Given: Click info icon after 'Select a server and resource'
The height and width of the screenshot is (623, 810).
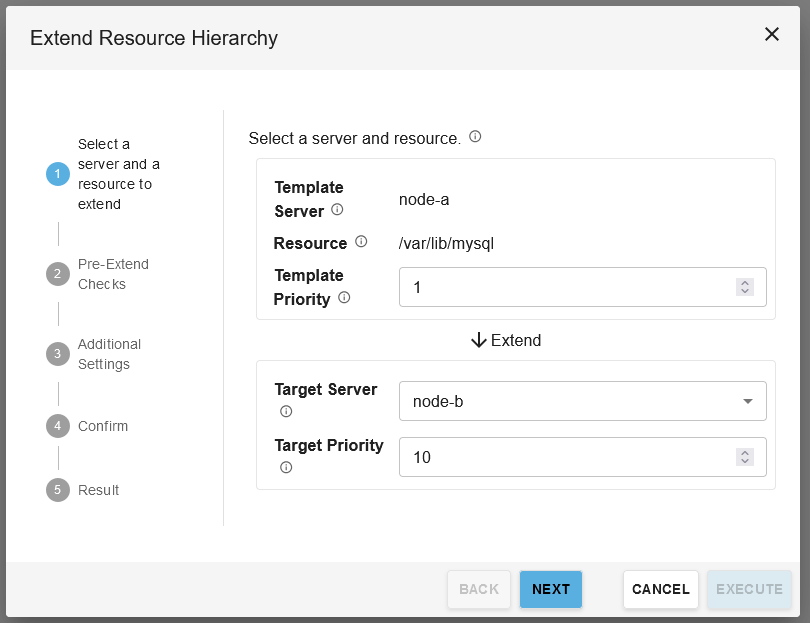Looking at the screenshot, I should [475, 137].
